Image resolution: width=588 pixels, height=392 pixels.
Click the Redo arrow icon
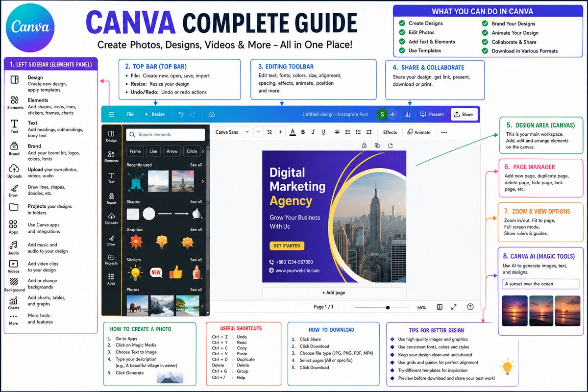coord(193,114)
